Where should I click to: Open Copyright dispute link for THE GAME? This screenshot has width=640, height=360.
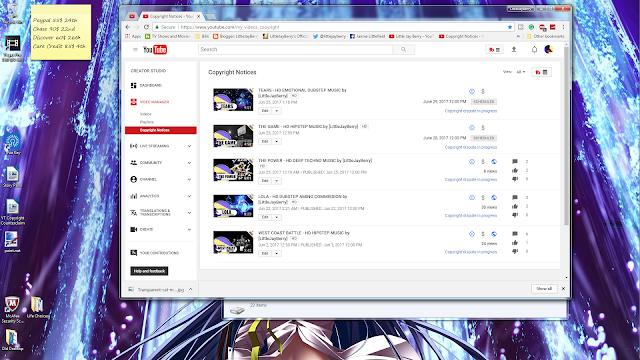471,147
